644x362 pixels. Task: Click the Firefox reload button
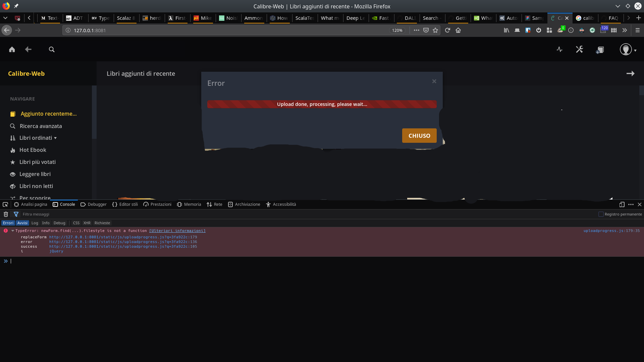[447, 30]
